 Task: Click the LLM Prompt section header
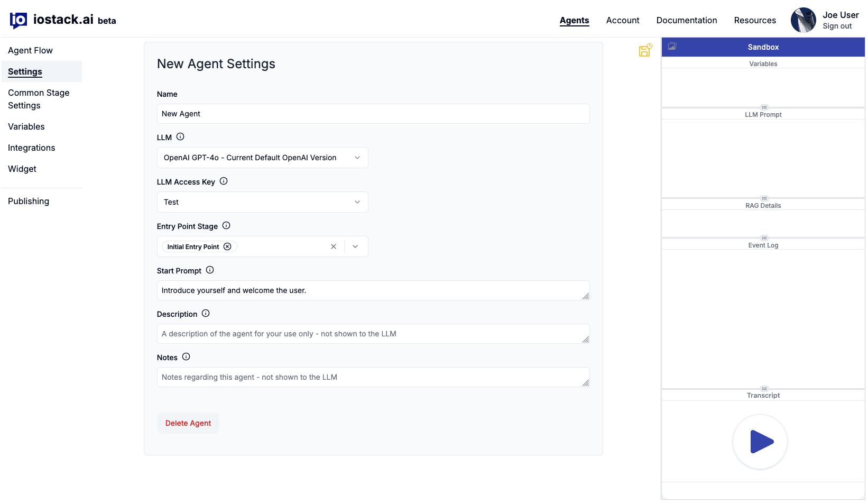point(763,114)
